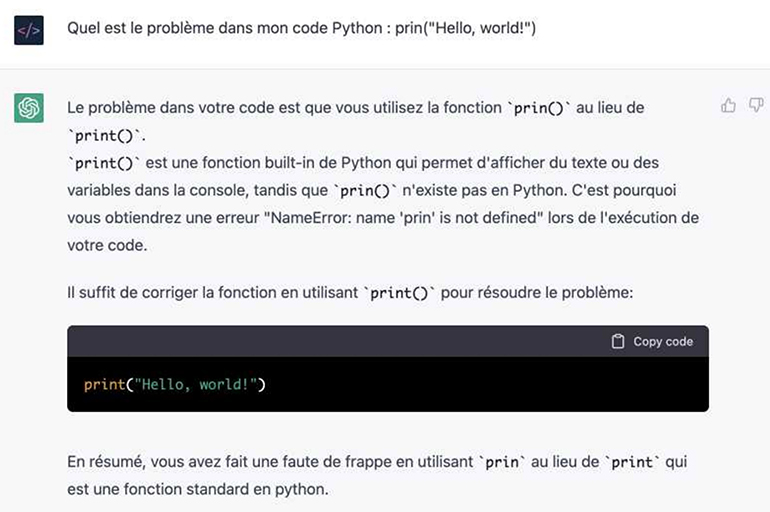Screen dimensions: 770x512
Task: Click the words "Le problème dans votre code"
Action: [160, 106]
